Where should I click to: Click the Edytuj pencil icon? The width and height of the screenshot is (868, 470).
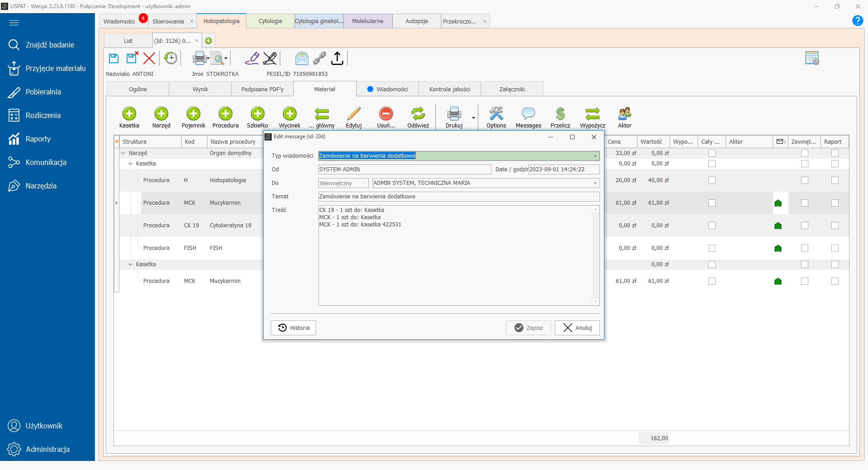(354, 114)
